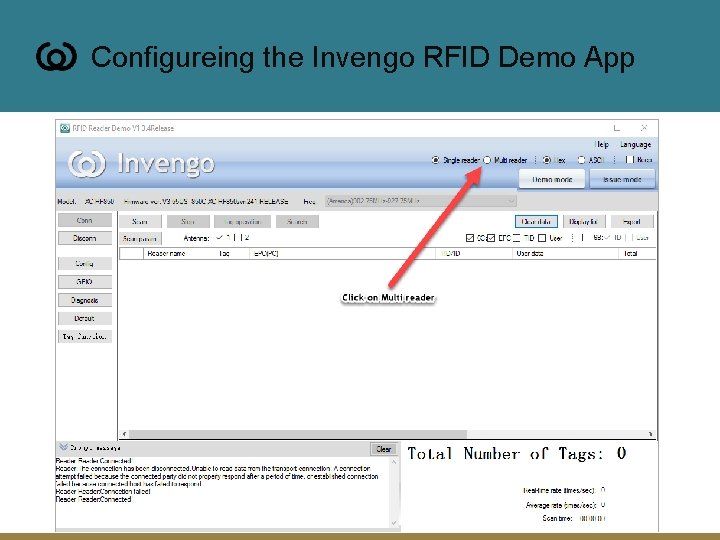Choose the ASCII display radio button
720x540 pixels.
[581, 160]
